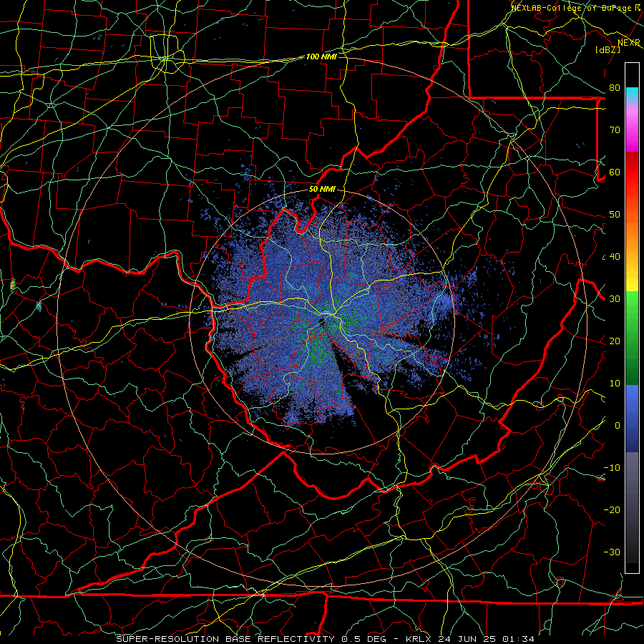Screen dimensions: 644x644
Task: Click the "60" value on the color scale
Action: pyautogui.click(x=615, y=172)
